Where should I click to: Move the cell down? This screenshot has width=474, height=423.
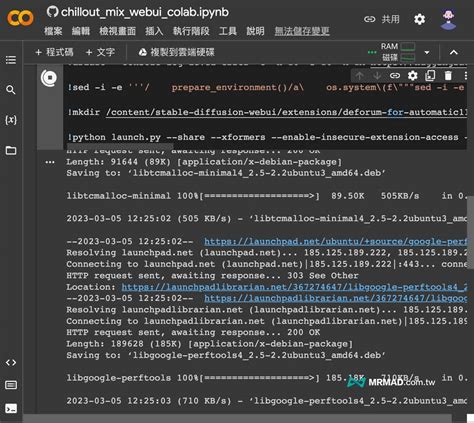pyautogui.click(x=377, y=76)
